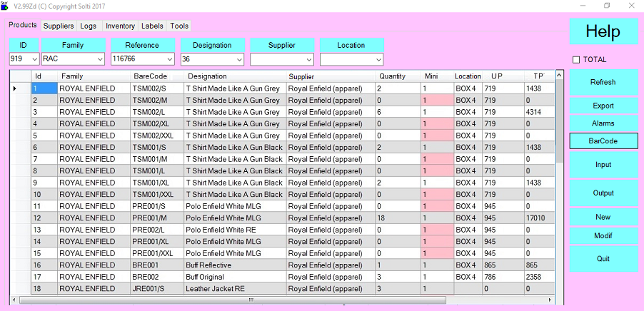Click the ID filter header button
The height and width of the screenshot is (311, 644).
click(x=24, y=45)
